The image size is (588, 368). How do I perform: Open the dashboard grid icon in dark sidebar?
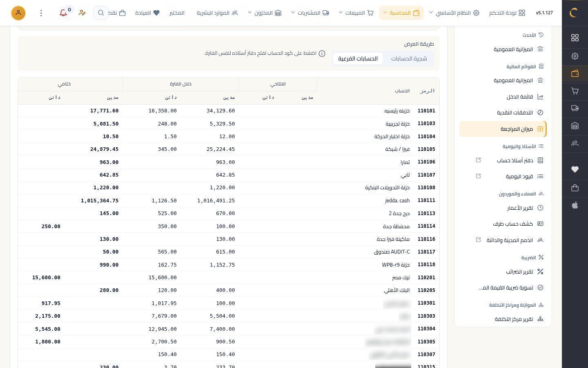(x=575, y=38)
